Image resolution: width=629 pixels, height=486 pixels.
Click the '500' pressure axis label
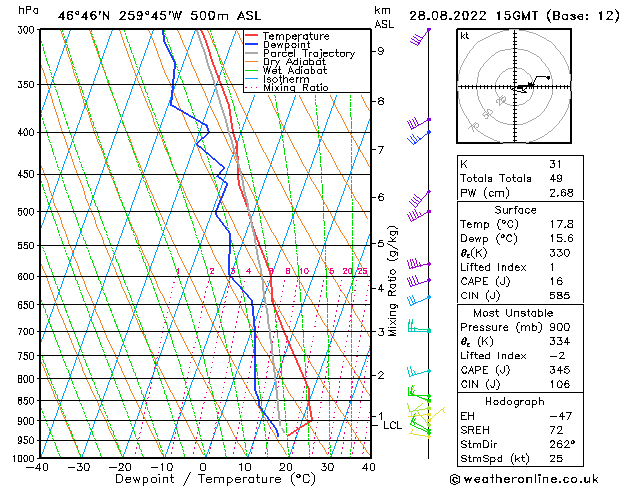point(28,212)
